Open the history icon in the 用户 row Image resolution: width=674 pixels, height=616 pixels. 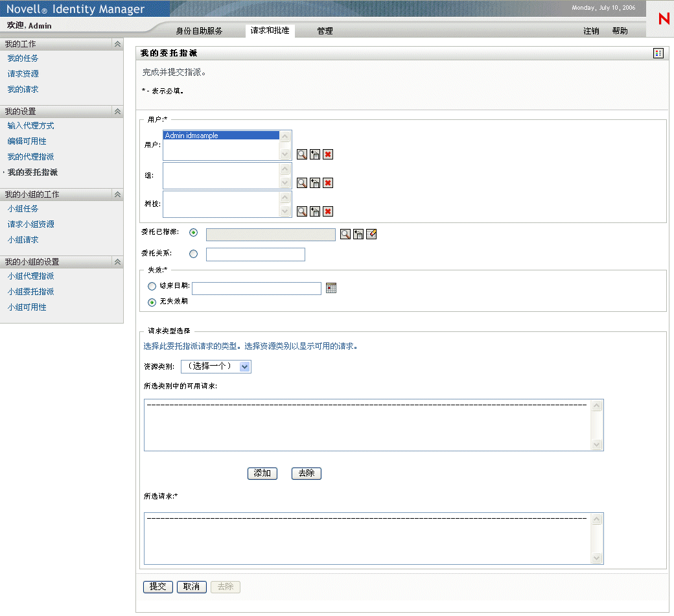pyautogui.click(x=315, y=154)
